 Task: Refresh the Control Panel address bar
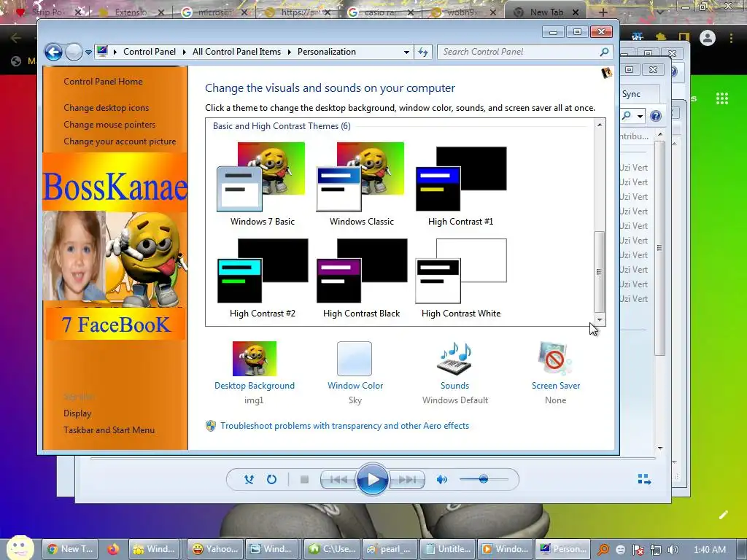coord(423,52)
